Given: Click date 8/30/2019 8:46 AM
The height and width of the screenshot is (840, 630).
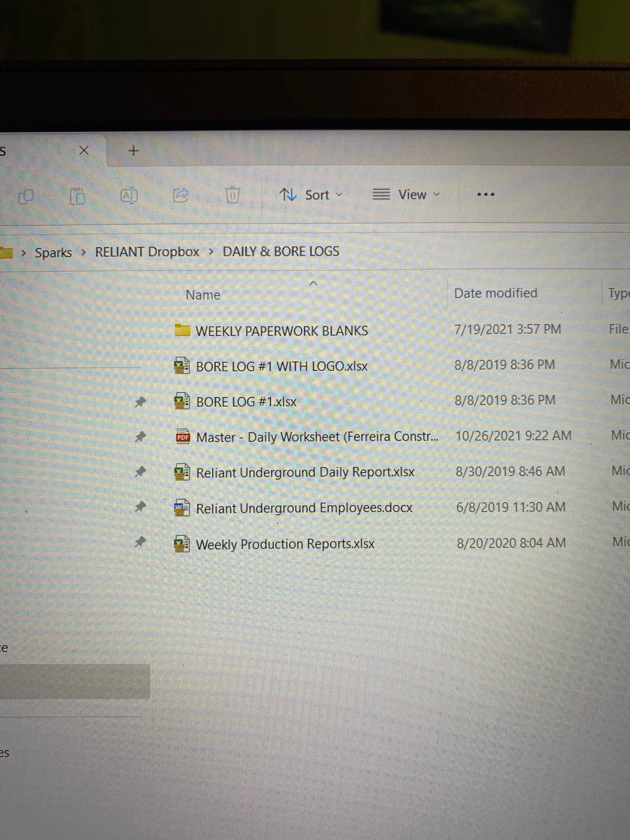Looking at the screenshot, I should tap(510, 471).
